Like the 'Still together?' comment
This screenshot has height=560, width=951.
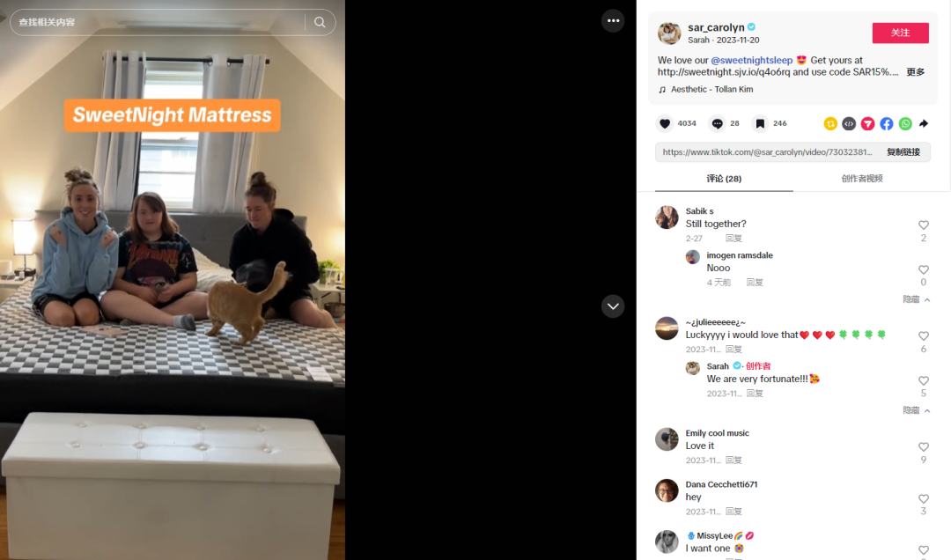[x=923, y=225]
